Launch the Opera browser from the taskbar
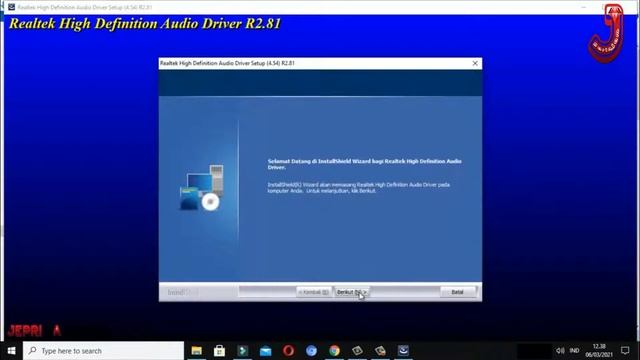Image resolution: width=640 pixels, height=360 pixels. [x=288, y=351]
